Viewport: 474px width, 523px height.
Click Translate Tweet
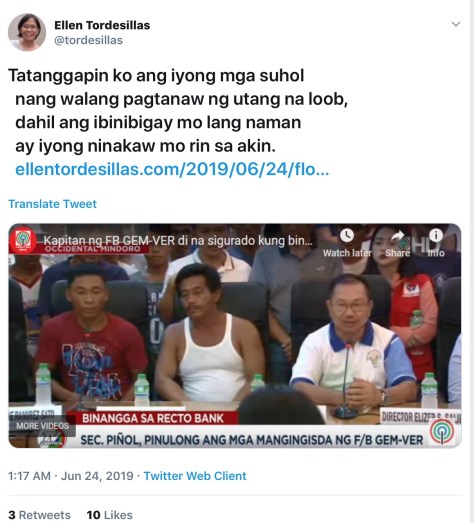[x=52, y=204]
